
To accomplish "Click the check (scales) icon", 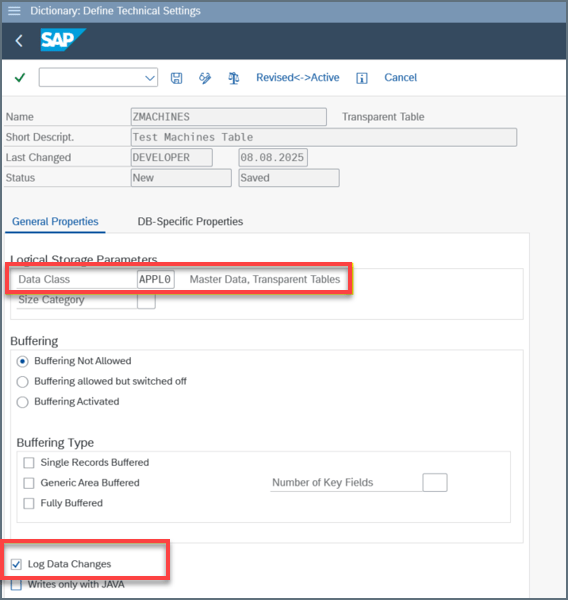I will point(233,78).
